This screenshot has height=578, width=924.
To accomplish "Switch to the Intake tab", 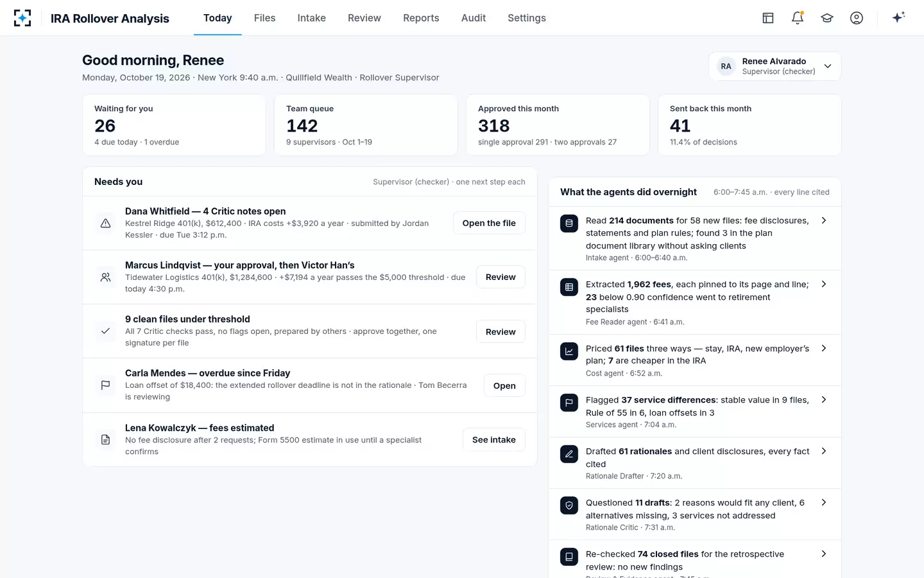I will (x=311, y=18).
